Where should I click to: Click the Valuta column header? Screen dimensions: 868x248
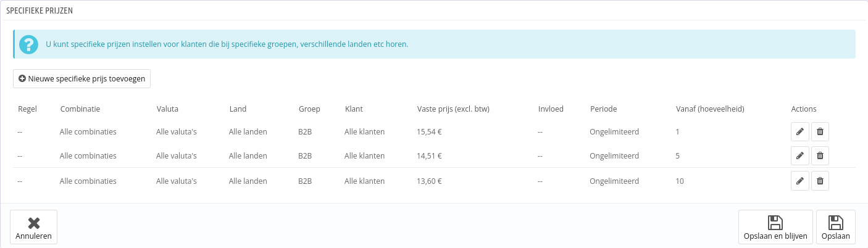167,109
